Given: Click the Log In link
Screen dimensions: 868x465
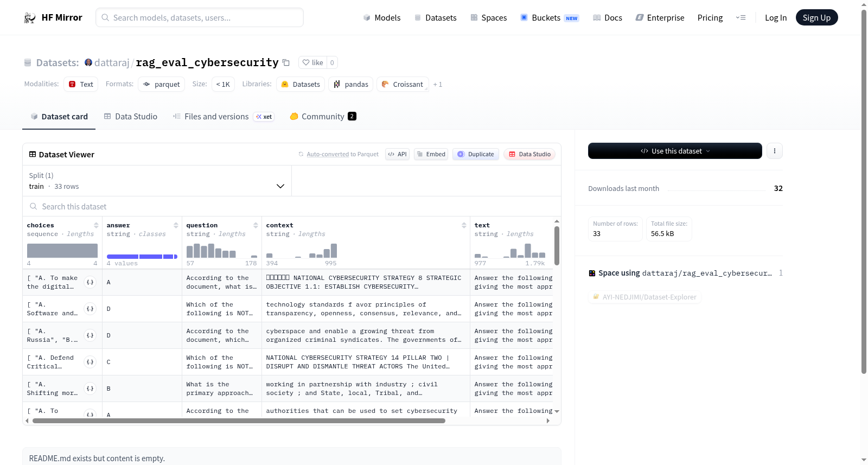Looking at the screenshot, I should click(x=776, y=18).
